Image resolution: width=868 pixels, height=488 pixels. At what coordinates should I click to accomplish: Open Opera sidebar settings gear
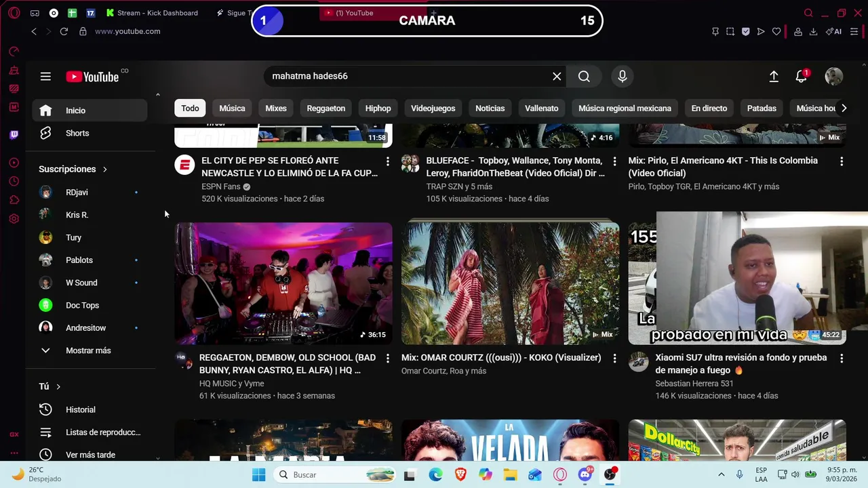click(x=14, y=219)
